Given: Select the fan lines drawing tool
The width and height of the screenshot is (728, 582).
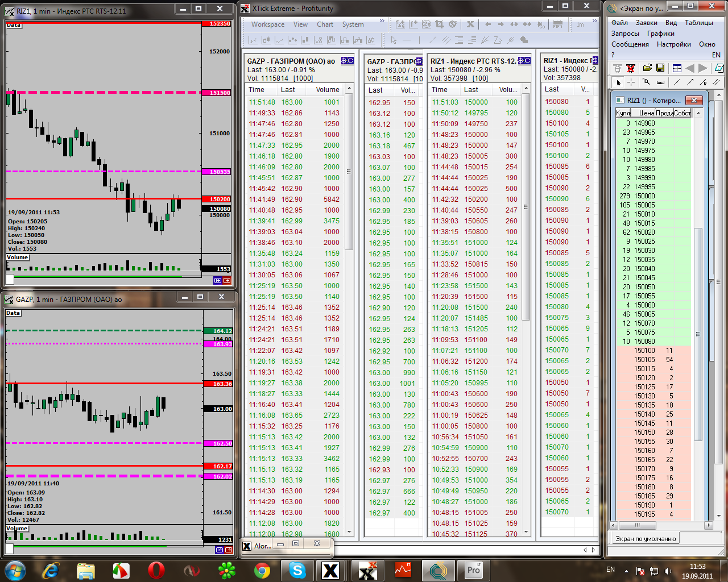Looking at the screenshot, I should 485,40.
